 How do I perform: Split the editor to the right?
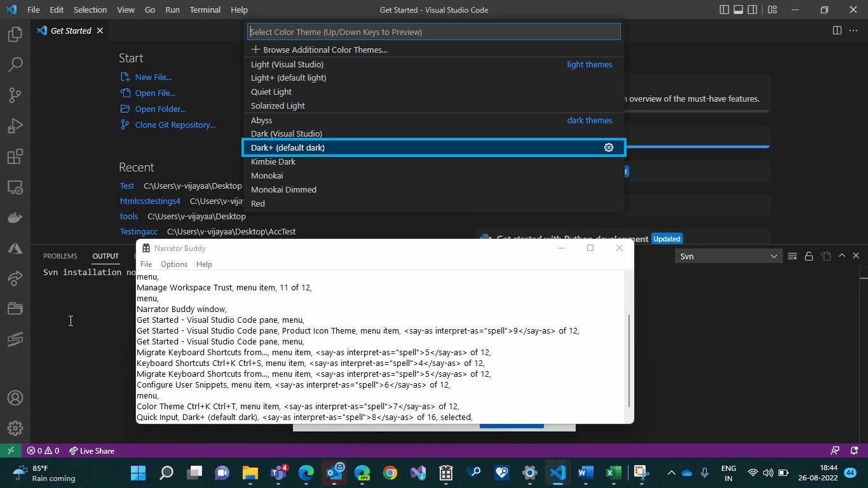(837, 30)
